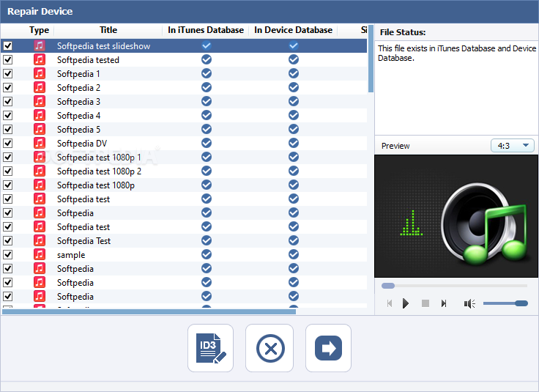Click iTunes Database checkmark for Softpedia 2
Viewport: 539px width, 392px height.
pos(207,87)
